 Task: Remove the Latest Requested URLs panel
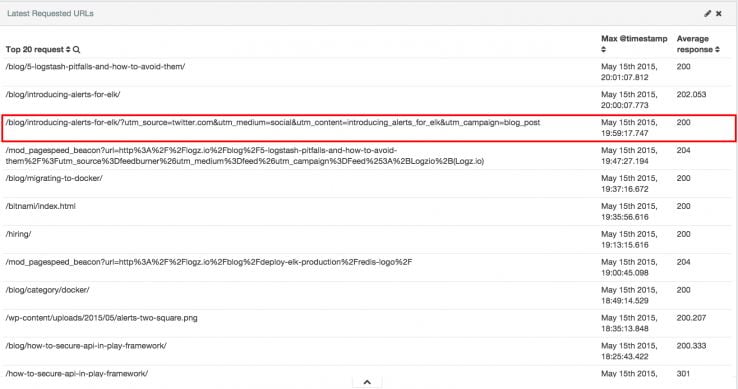719,14
